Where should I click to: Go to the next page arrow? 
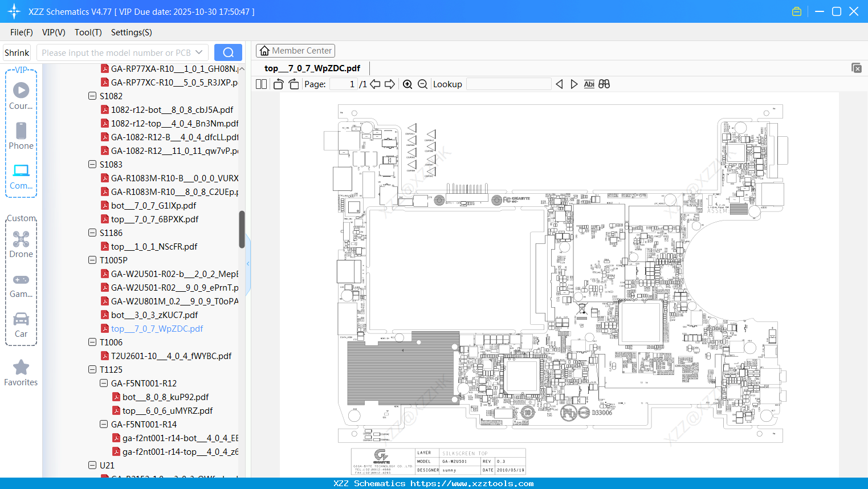click(390, 84)
